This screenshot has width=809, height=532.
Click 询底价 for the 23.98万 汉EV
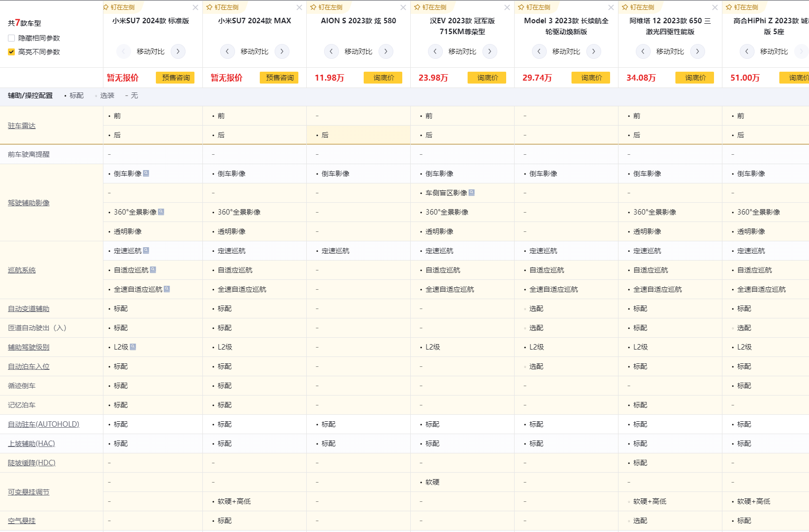point(487,78)
